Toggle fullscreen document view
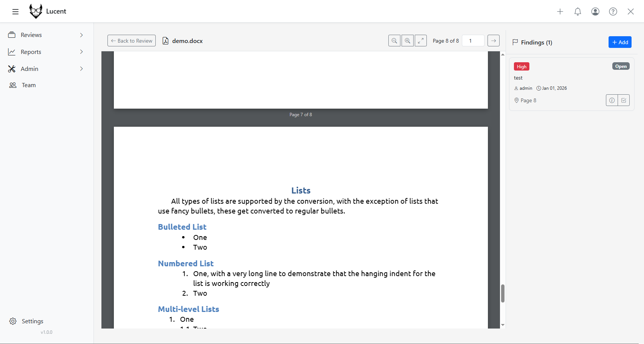Image resolution: width=644 pixels, height=344 pixels. pyautogui.click(x=421, y=41)
